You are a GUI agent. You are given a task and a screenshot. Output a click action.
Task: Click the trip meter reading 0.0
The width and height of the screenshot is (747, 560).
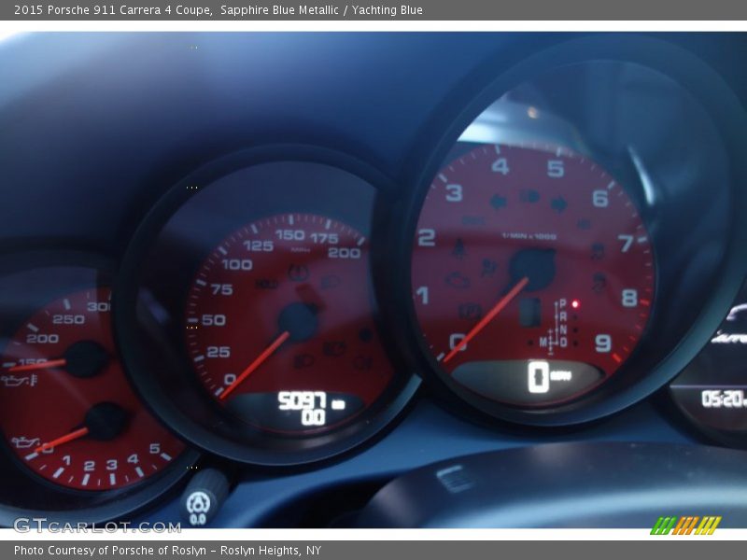tap(313, 417)
